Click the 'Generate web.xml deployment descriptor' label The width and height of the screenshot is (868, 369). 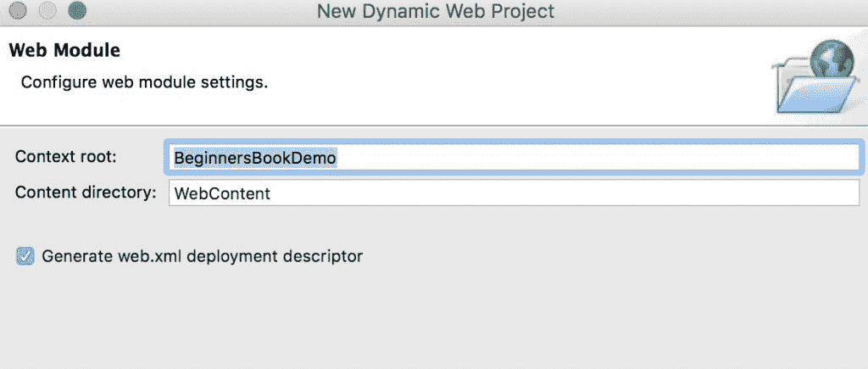pyautogui.click(x=202, y=255)
